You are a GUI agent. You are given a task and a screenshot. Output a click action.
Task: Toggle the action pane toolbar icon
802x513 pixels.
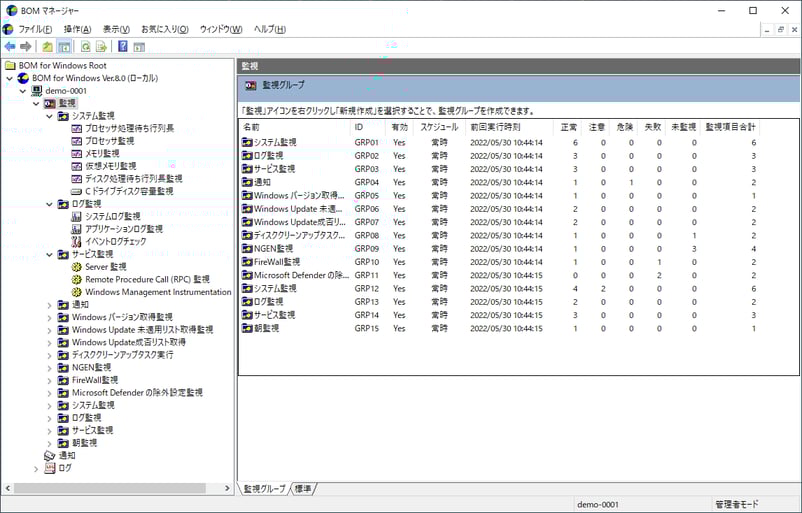(x=139, y=47)
